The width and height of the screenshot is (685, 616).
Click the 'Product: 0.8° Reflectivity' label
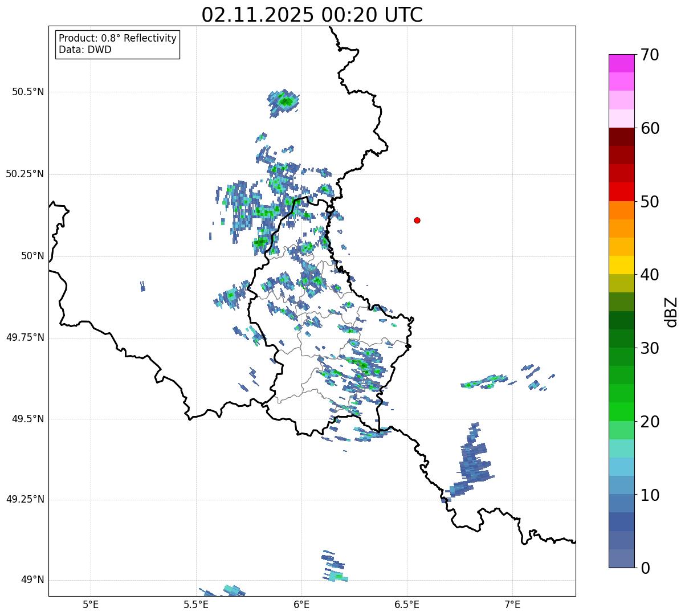118,38
